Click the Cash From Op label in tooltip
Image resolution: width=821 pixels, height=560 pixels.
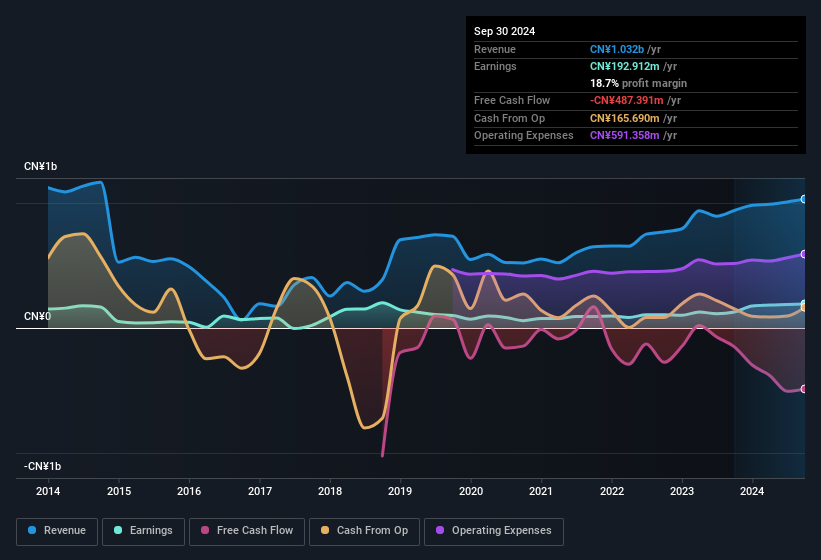click(x=509, y=118)
